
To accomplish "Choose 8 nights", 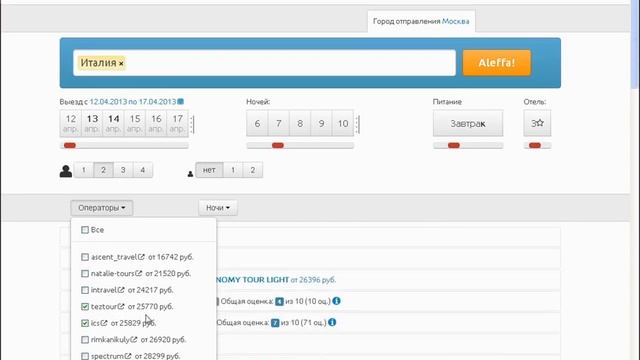I will click(300, 123).
